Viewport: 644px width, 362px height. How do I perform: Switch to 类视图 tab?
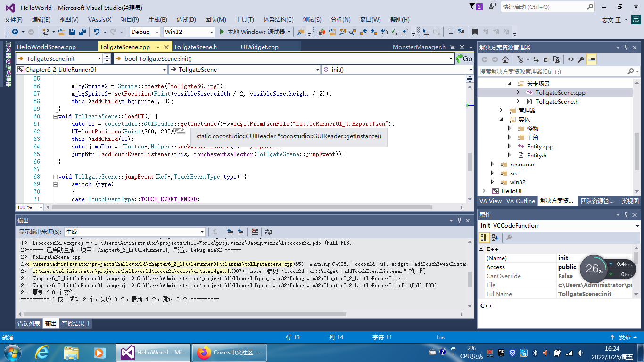point(630,201)
